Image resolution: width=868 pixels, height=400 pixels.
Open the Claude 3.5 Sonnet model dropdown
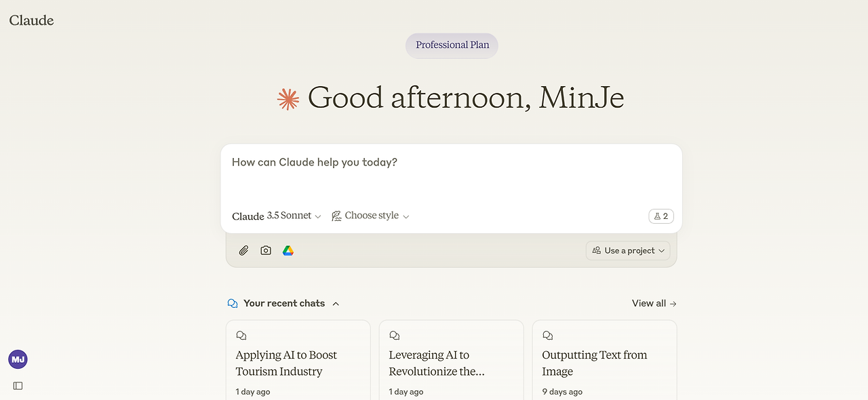point(277,216)
